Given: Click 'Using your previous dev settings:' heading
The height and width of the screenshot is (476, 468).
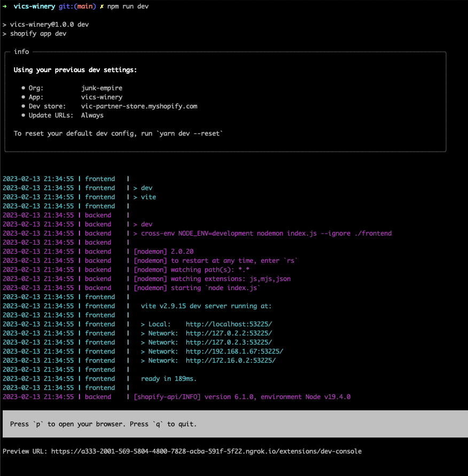Looking at the screenshot, I should point(75,70).
